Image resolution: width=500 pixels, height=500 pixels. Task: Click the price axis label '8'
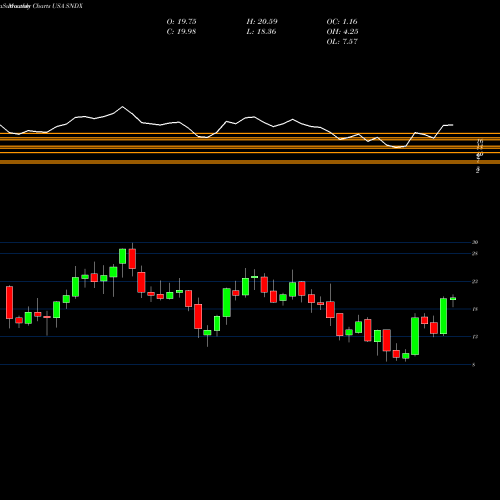(x=474, y=365)
